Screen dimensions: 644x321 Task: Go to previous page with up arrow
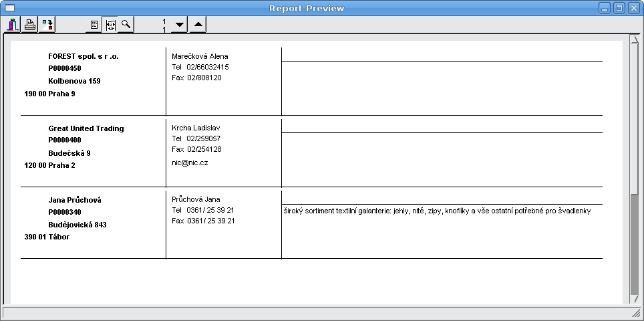click(198, 25)
